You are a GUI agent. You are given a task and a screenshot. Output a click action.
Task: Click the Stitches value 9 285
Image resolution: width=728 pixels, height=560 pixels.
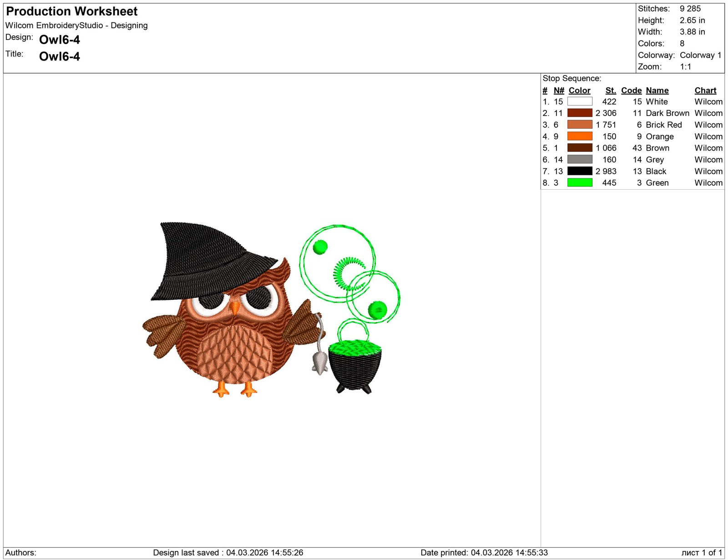[690, 9]
